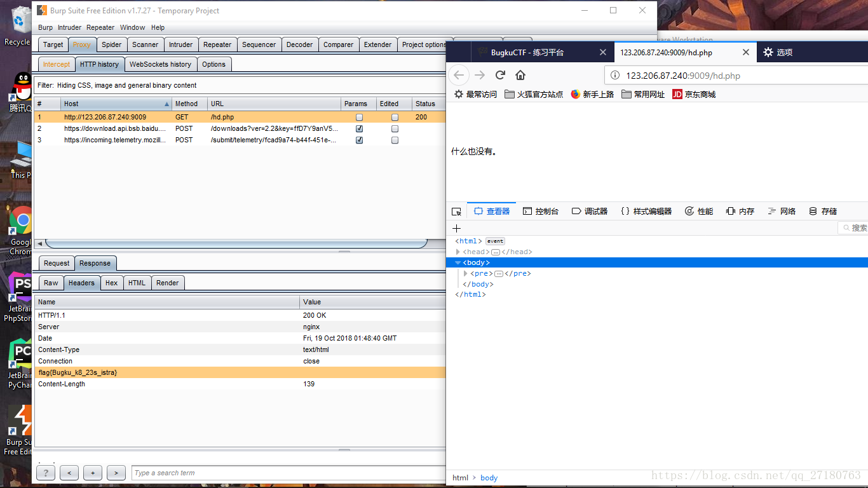Open 网络 network devtools tab
This screenshot has height=488, width=868.
(781, 211)
